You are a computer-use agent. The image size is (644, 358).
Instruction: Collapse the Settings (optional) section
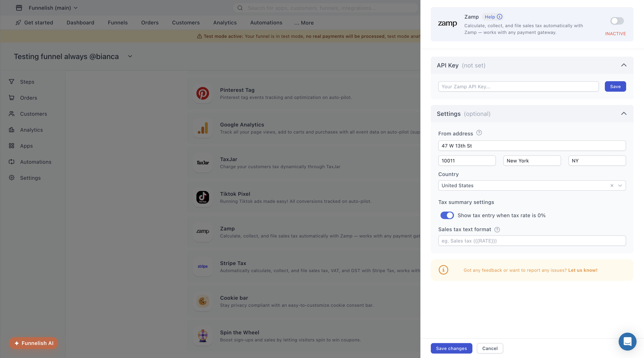[x=624, y=114]
